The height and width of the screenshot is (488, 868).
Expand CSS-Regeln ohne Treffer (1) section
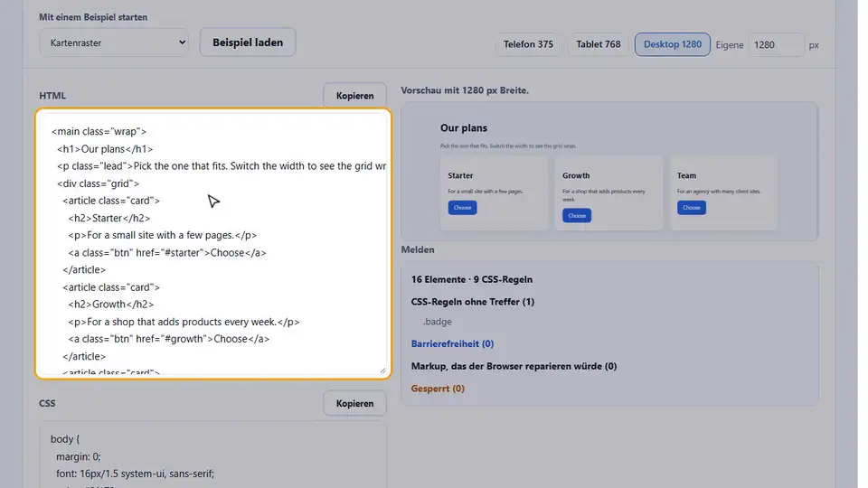pos(473,302)
